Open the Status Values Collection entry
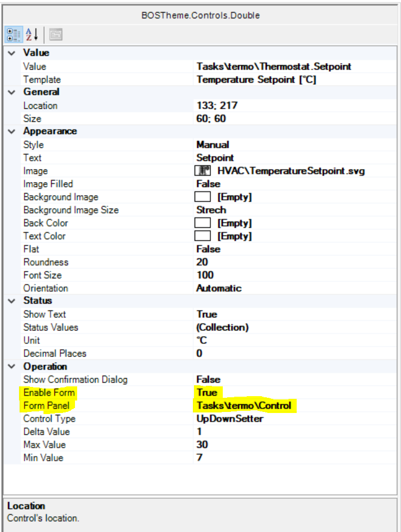Viewport: 401px width, 532px height. (222, 327)
